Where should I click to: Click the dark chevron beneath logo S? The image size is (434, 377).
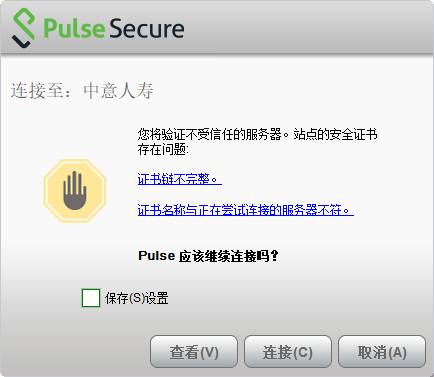pyautogui.click(x=22, y=43)
